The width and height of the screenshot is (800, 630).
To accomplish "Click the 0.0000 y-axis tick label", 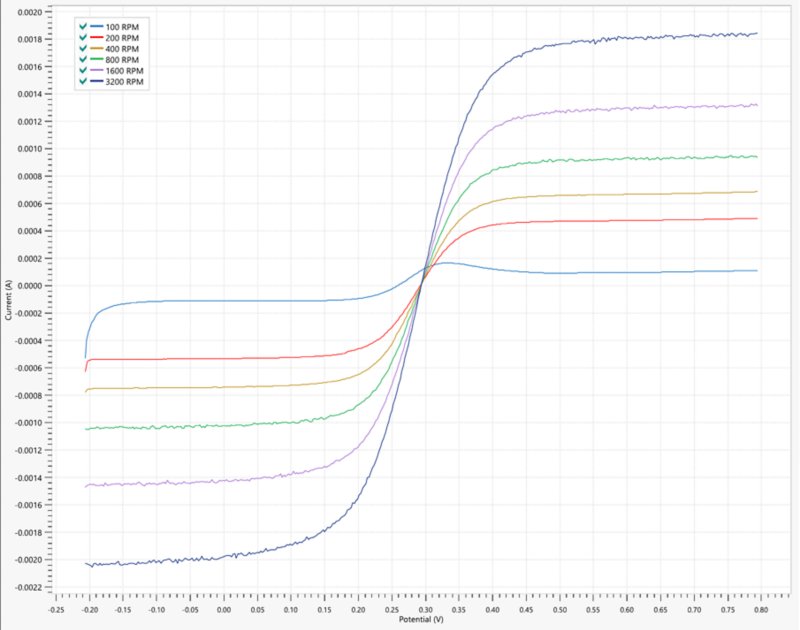I will [30, 286].
